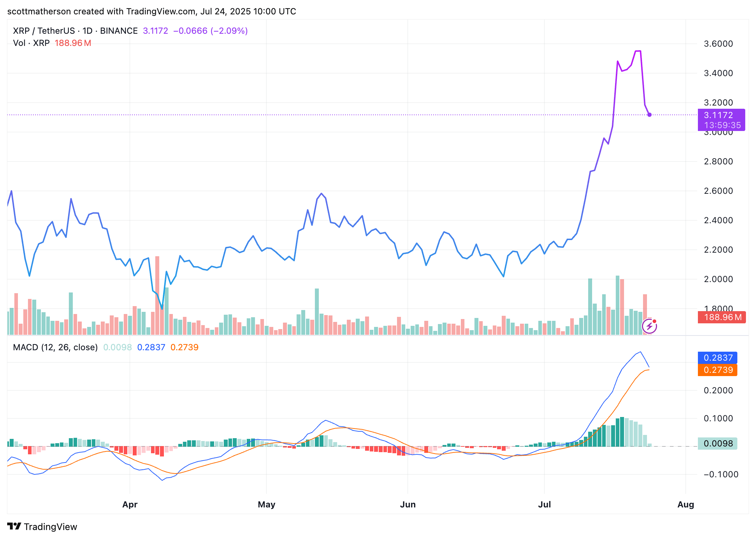
Task: Open the MACD (12, 26, close) legend title
Action: coord(55,347)
